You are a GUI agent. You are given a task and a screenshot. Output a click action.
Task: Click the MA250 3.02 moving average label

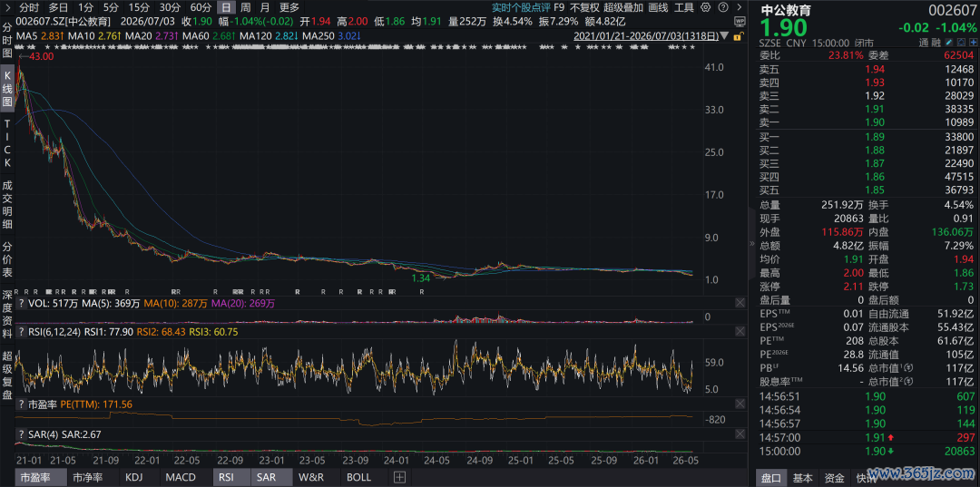[330, 37]
